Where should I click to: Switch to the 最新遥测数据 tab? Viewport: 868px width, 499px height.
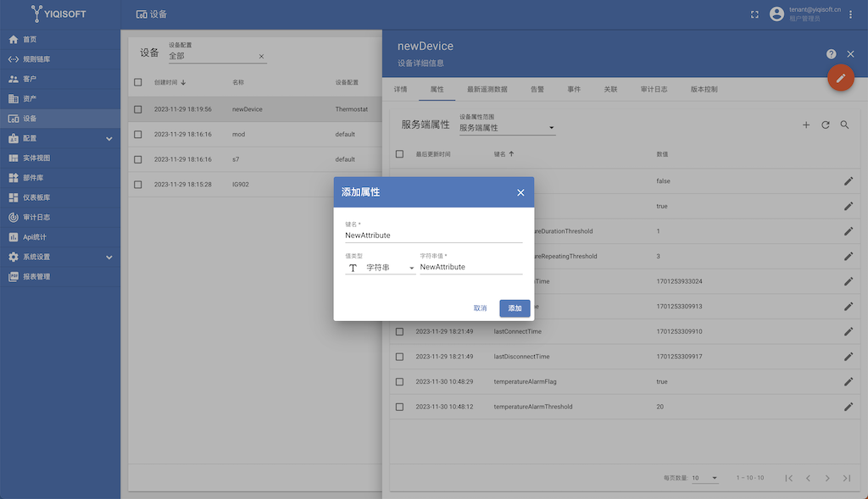point(487,89)
